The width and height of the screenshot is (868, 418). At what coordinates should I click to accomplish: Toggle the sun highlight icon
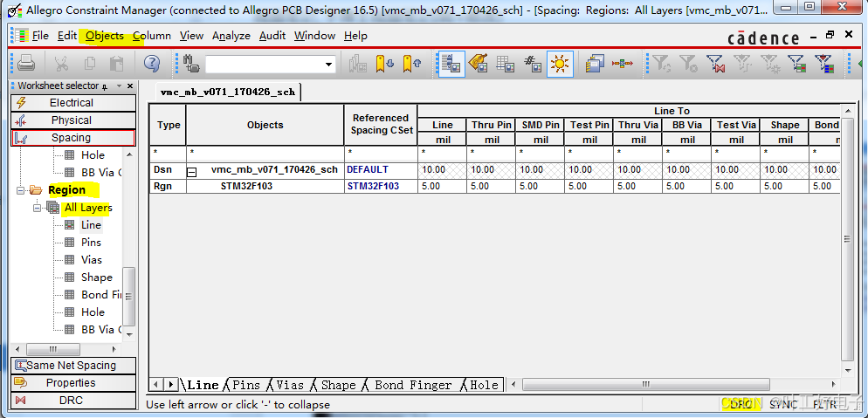(x=560, y=64)
